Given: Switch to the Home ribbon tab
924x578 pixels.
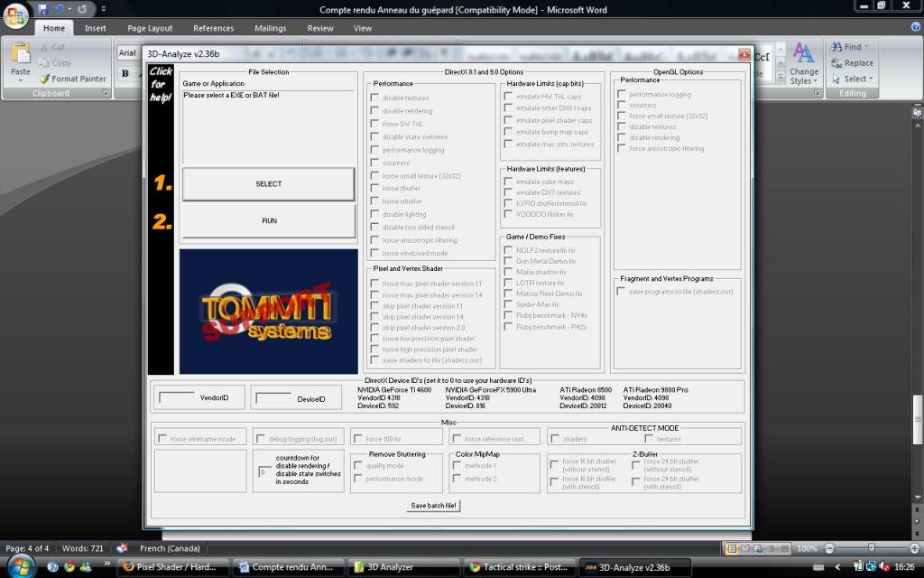Looking at the screenshot, I should click(53, 28).
